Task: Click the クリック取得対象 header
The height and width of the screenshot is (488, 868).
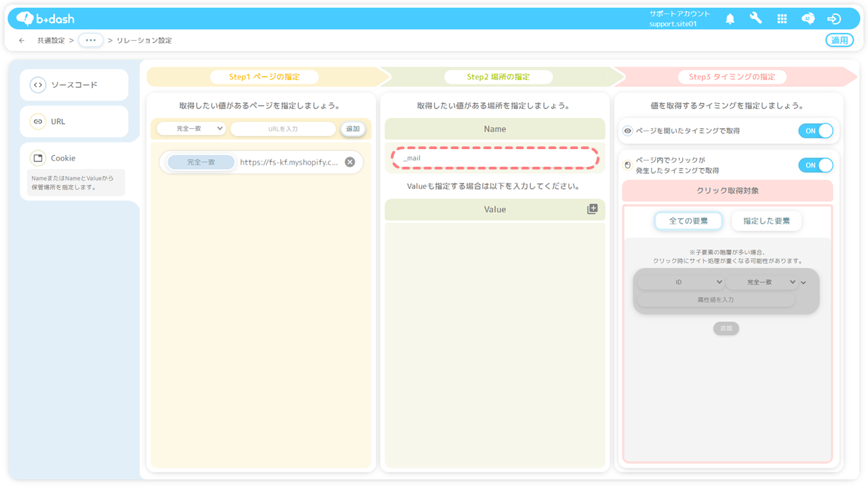Action: [x=728, y=190]
